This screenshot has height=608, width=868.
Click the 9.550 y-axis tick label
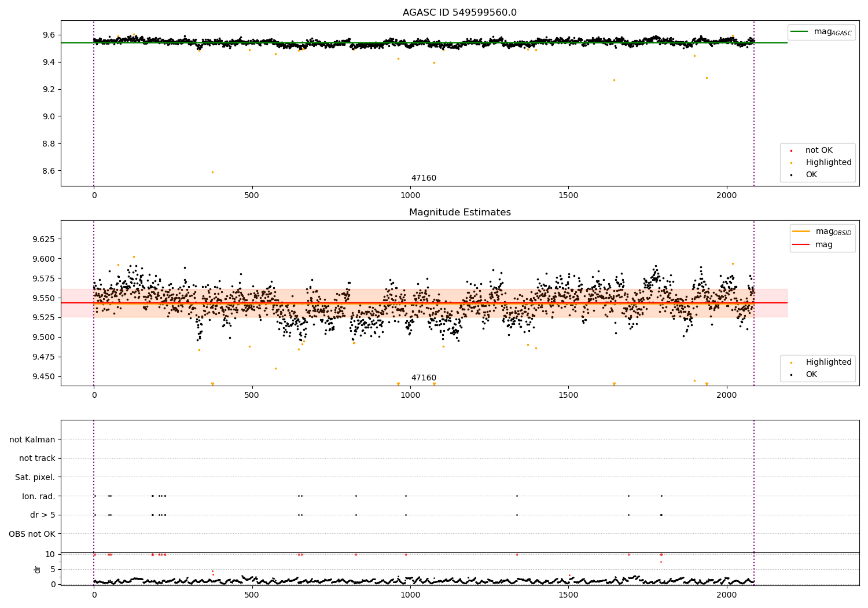[44, 298]
